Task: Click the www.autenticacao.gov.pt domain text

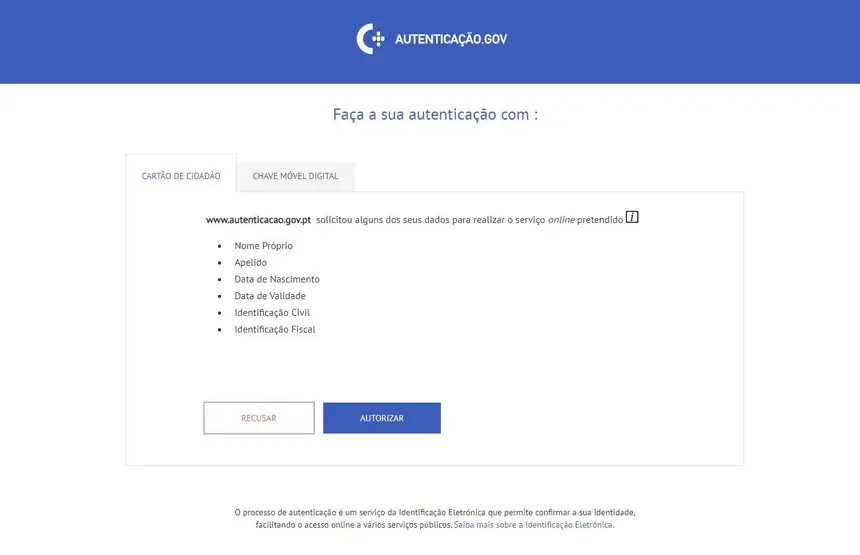Action: tap(258, 220)
